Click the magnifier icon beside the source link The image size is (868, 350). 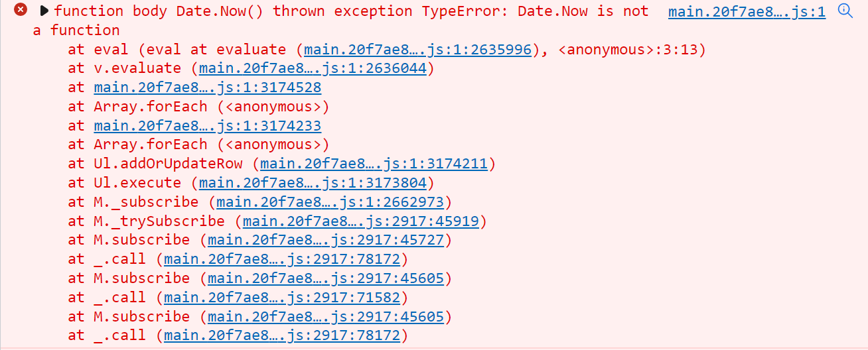point(845,11)
